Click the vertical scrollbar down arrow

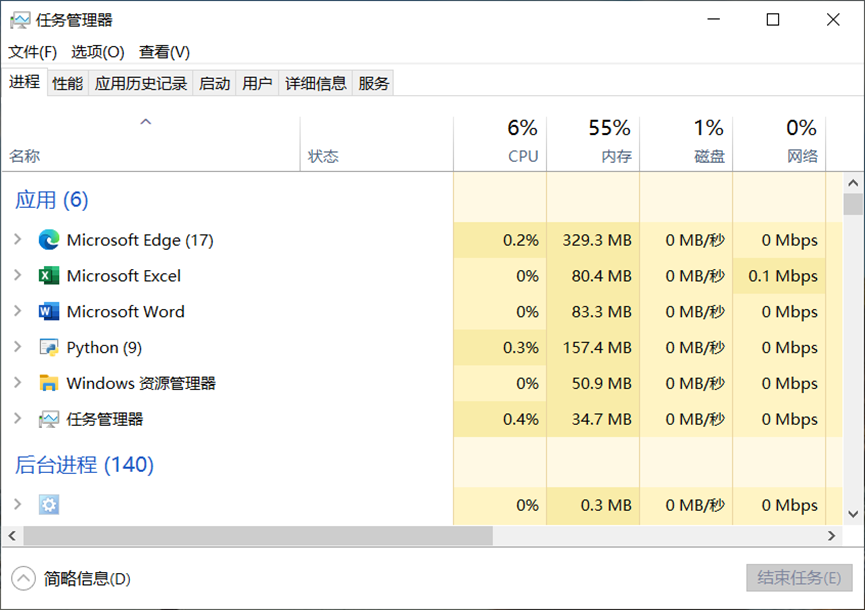853,514
